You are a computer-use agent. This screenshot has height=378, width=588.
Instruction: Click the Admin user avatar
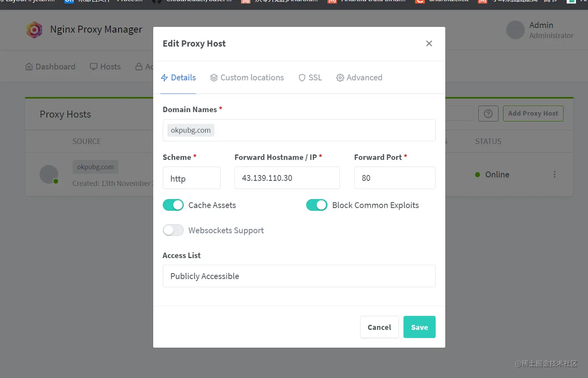click(x=516, y=30)
